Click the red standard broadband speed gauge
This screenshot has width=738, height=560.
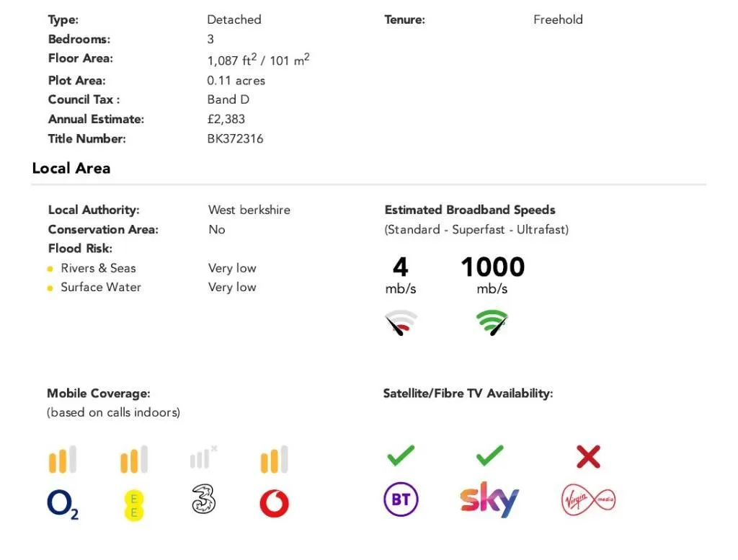click(x=401, y=324)
